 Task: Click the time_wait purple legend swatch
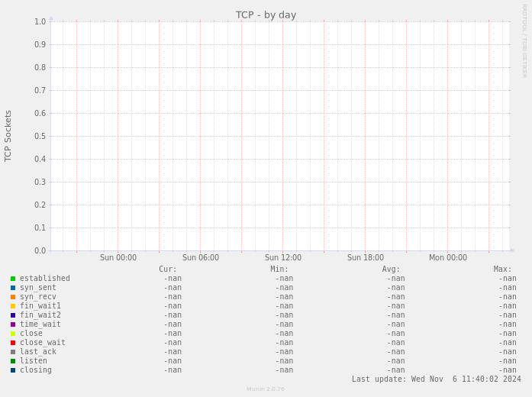pos(13,324)
